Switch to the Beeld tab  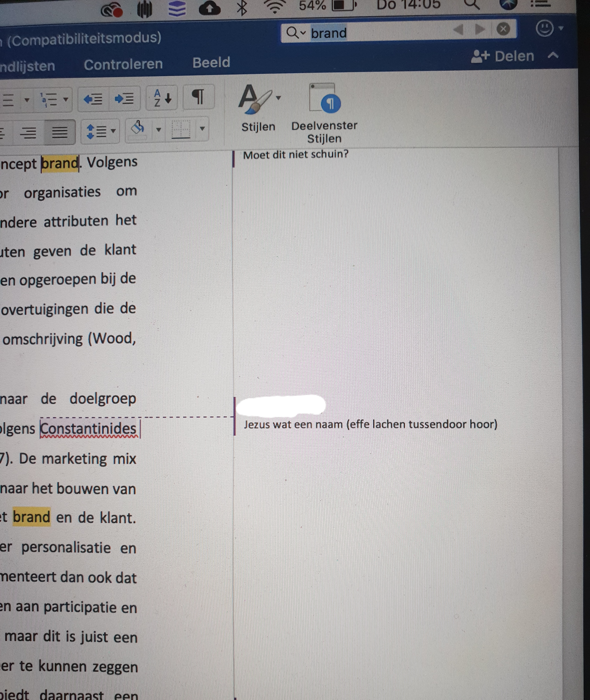(x=211, y=63)
